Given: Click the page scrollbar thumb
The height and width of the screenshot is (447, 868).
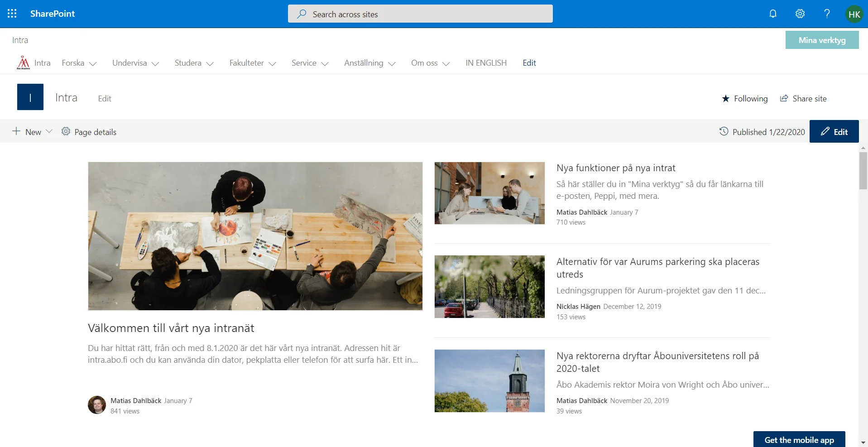Looking at the screenshot, I should click(863, 171).
